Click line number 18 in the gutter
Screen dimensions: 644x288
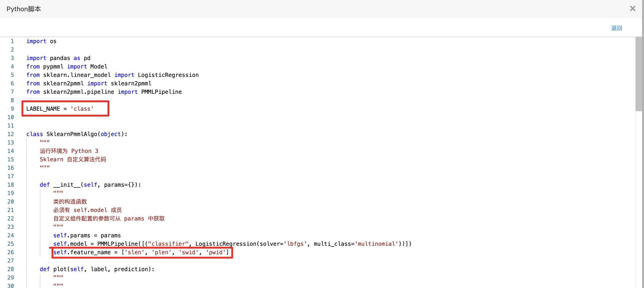click(x=11, y=185)
